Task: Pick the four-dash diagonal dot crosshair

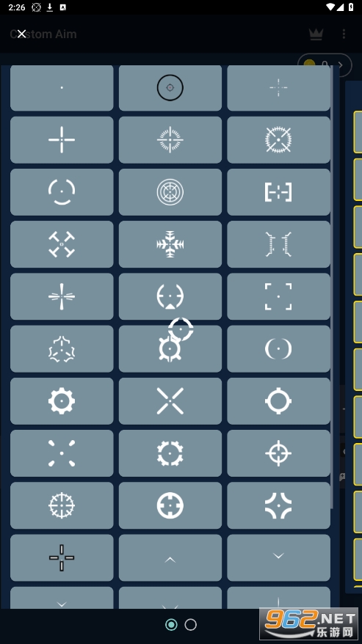Action: 62,453
